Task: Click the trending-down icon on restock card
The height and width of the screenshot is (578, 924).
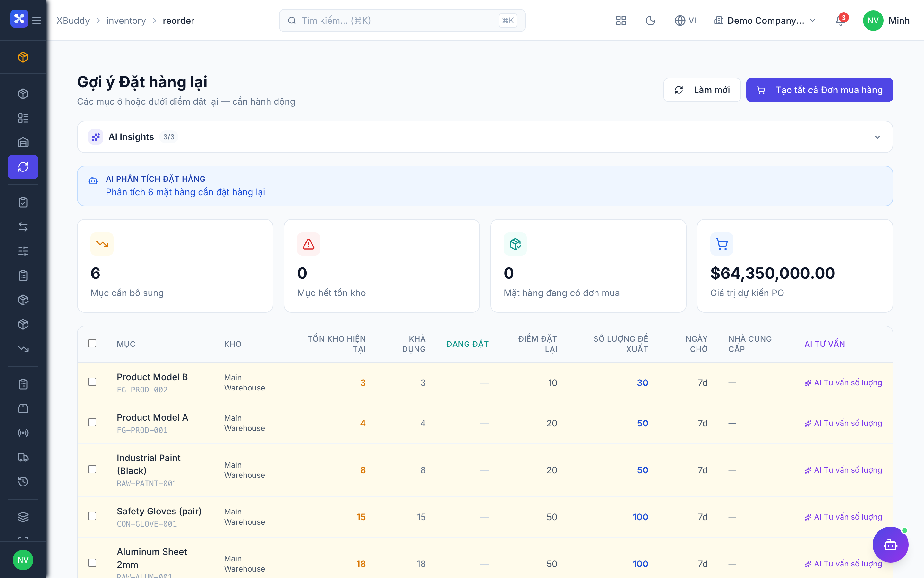Action: click(x=102, y=244)
